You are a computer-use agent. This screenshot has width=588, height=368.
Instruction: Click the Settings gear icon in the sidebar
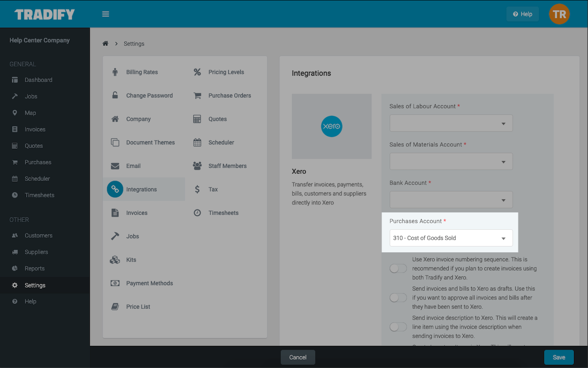click(x=15, y=285)
